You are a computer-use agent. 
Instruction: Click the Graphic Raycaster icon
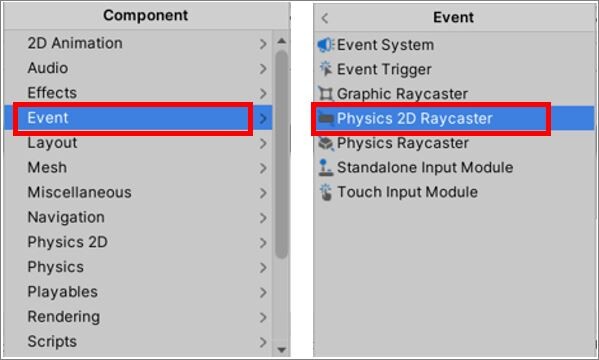pyautogui.click(x=325, y=94)
